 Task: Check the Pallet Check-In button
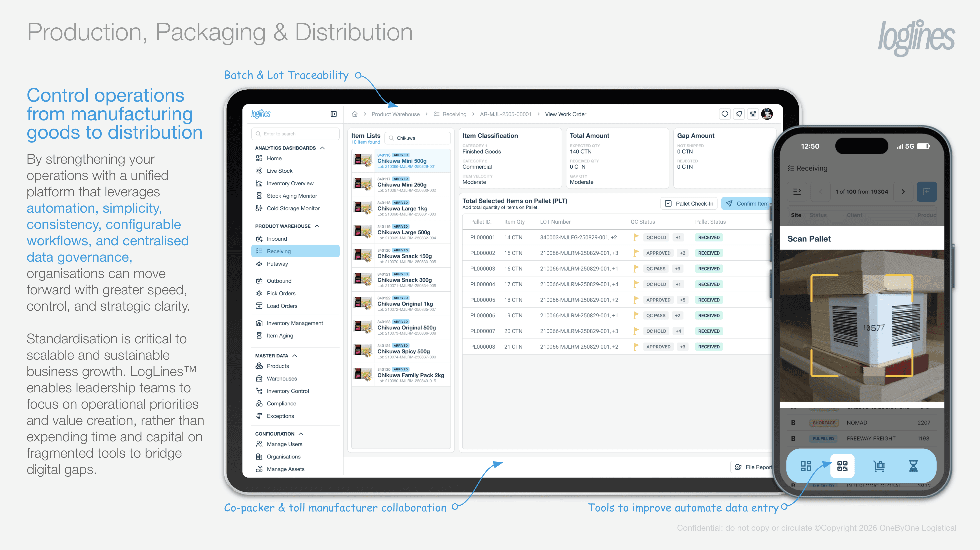689,203
